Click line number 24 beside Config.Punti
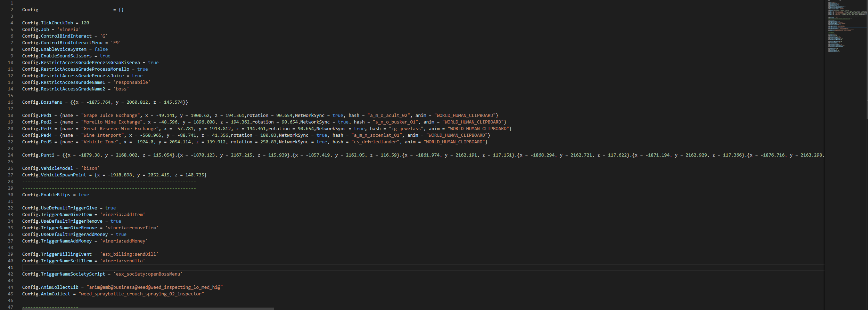The width and height of the screenshot is (868, 310). tap(10, 155)
